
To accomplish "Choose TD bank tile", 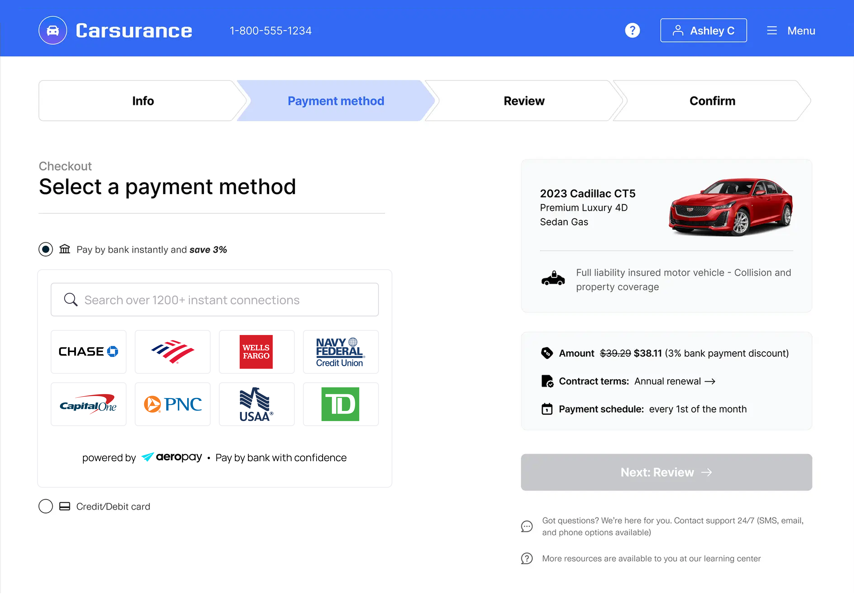I will (x=340, y=404).
